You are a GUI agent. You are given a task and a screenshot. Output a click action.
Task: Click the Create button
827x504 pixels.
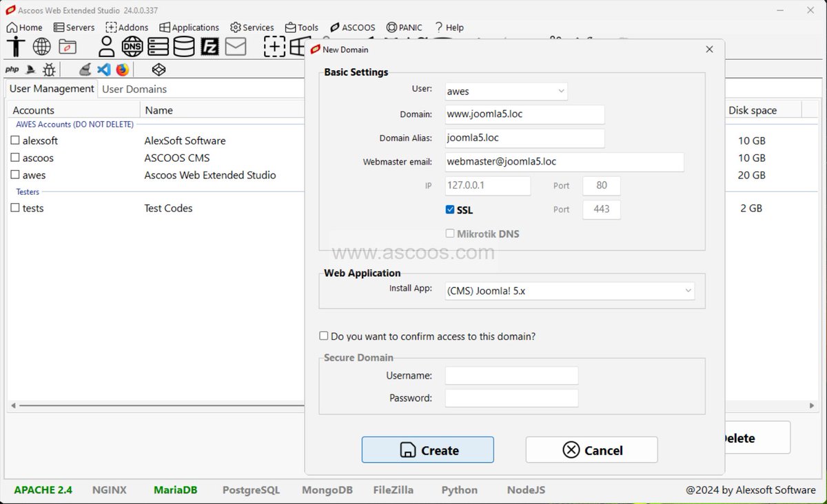coord(428,450)
